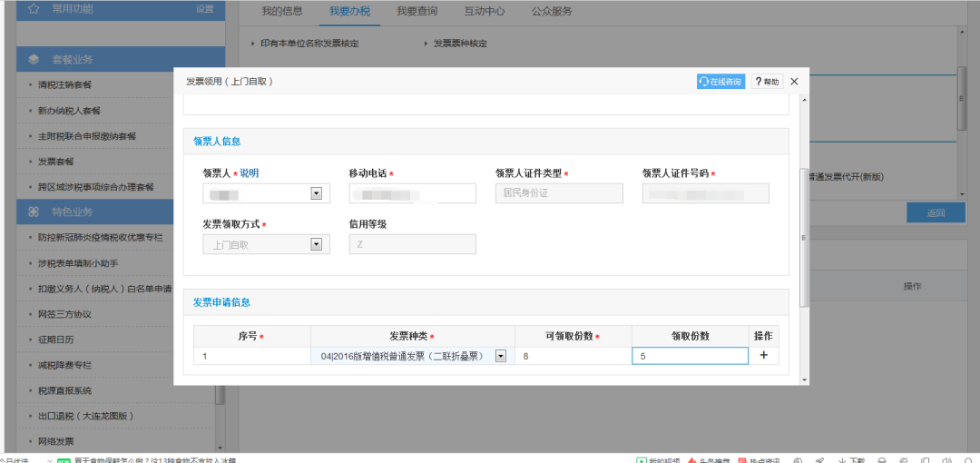Open 征期日历 in sidebar

55,340
